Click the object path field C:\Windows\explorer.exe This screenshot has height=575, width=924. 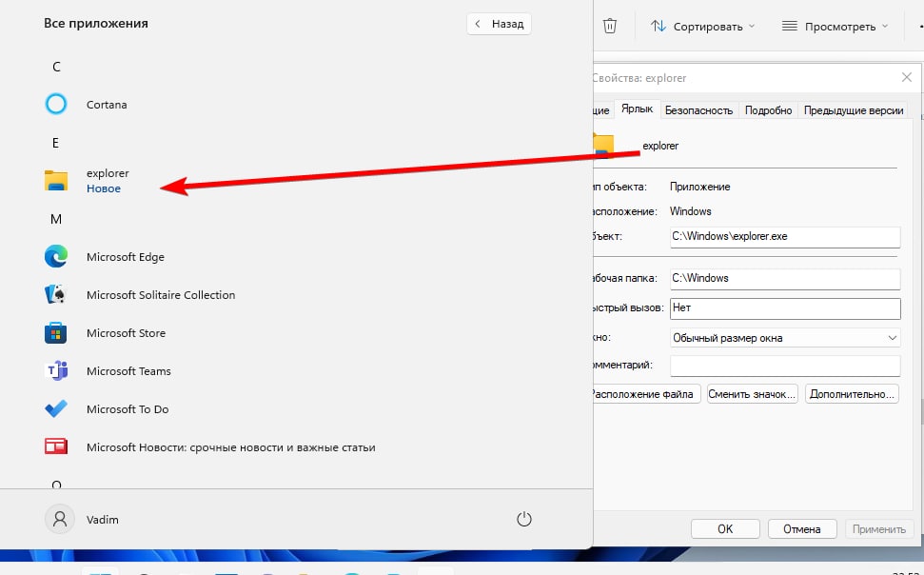(x=785, y=236)
